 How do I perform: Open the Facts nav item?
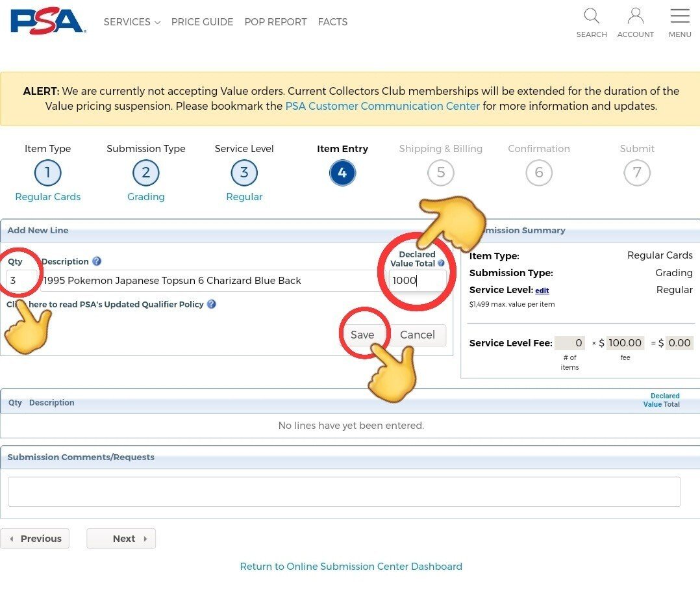[332, 22]
